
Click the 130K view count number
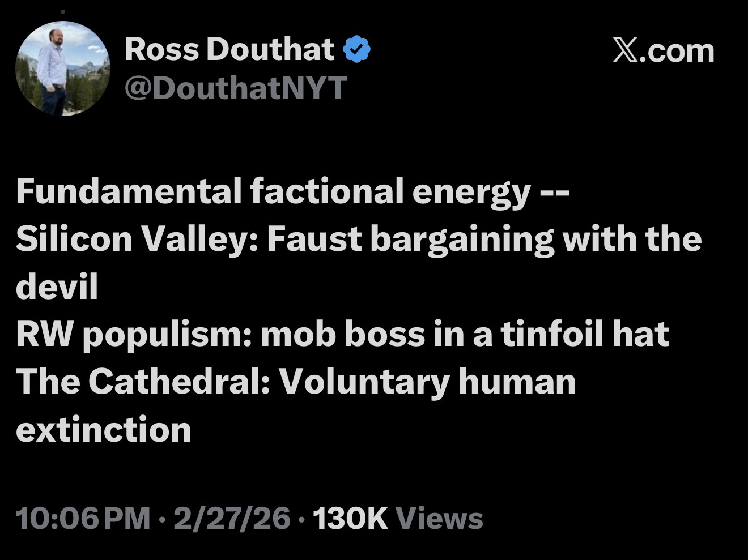point(350,518)
